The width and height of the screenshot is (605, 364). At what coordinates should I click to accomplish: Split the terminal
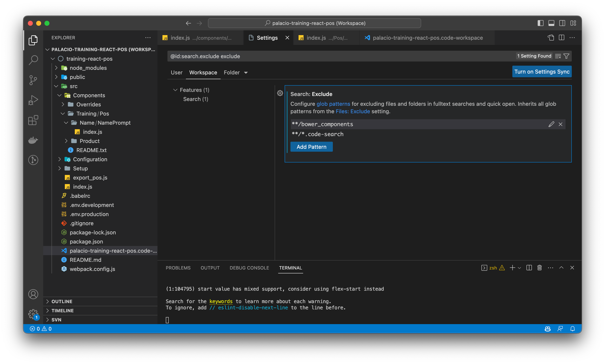(529, 268)
